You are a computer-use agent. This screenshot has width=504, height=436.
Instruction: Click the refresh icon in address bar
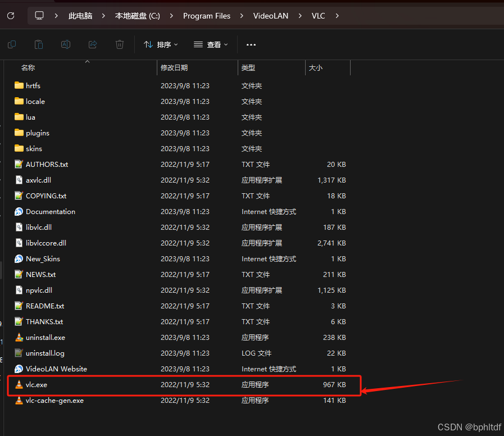point(11,16)
